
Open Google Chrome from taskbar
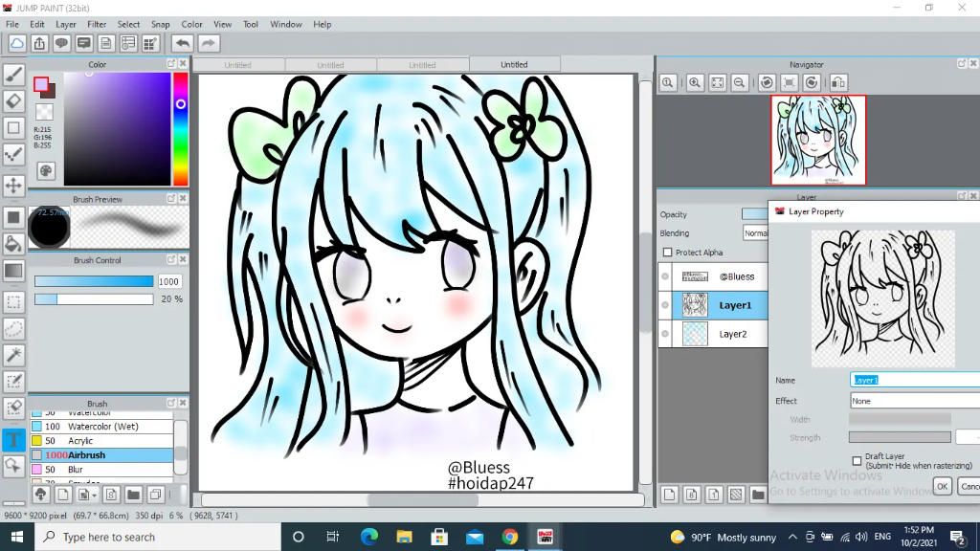[x=509, y=537]
